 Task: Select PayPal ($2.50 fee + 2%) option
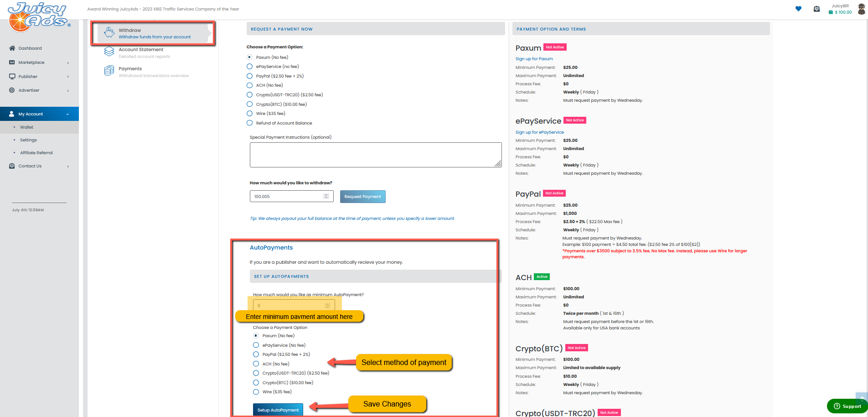[x=249, y=76]
